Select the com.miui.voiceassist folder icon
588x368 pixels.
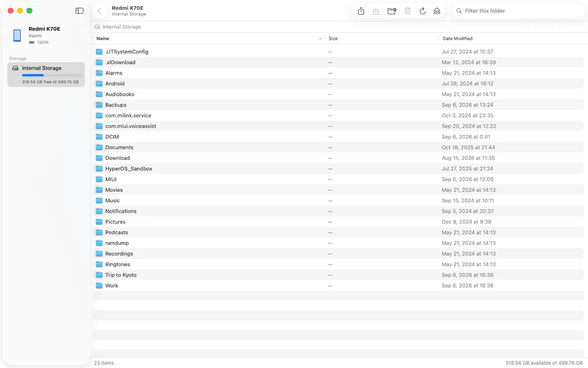(99, 126)
